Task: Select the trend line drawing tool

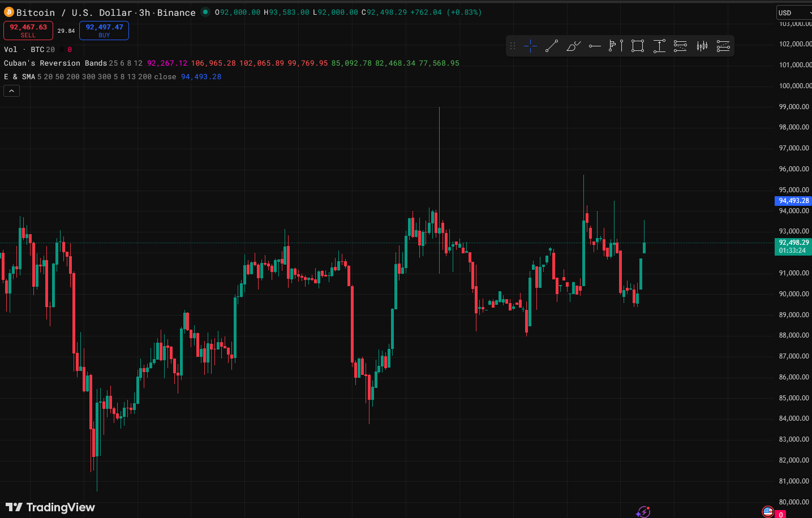Action: [552, 46]
